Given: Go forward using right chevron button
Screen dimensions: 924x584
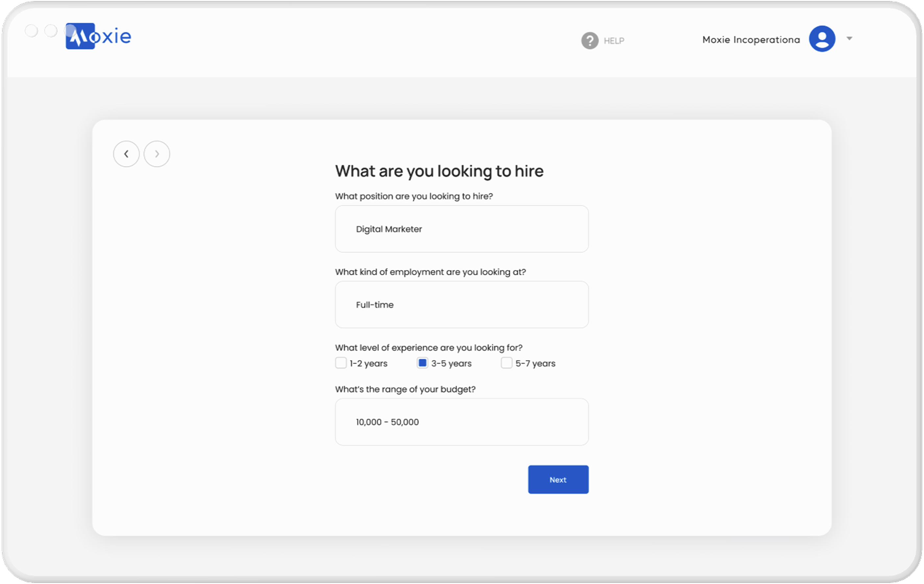Looking at the screenshot, I should [x=157, y=154].
